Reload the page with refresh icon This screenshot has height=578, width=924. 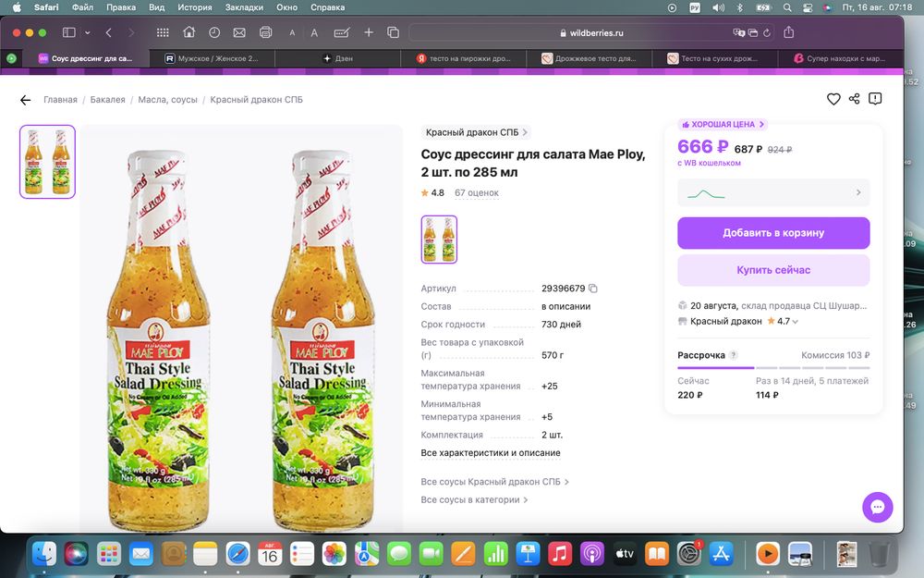tap(767, 33)
